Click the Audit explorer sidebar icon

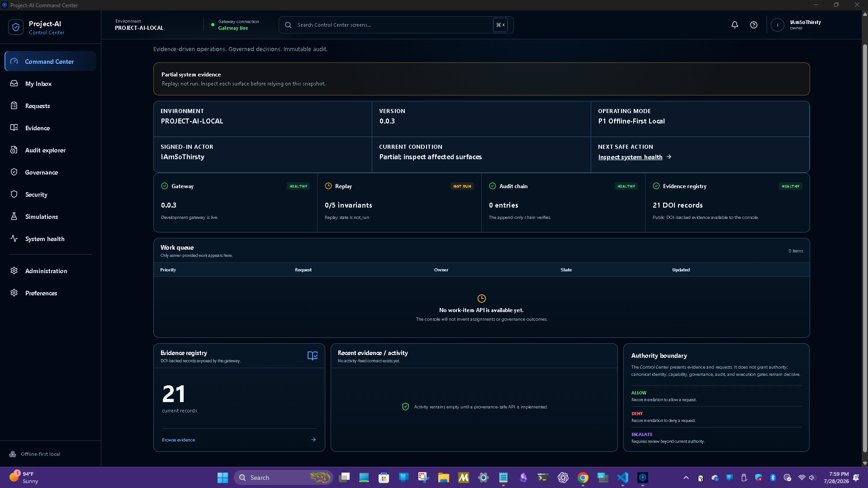tap(14, 150)
